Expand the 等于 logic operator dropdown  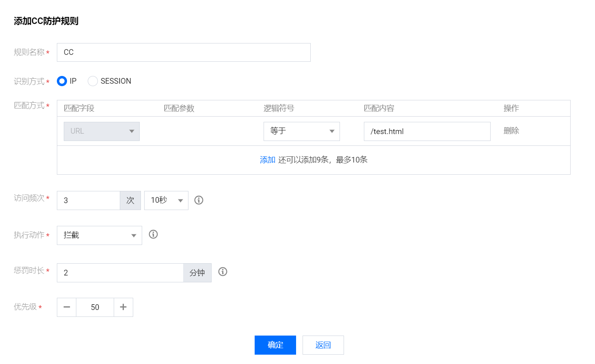301,131
